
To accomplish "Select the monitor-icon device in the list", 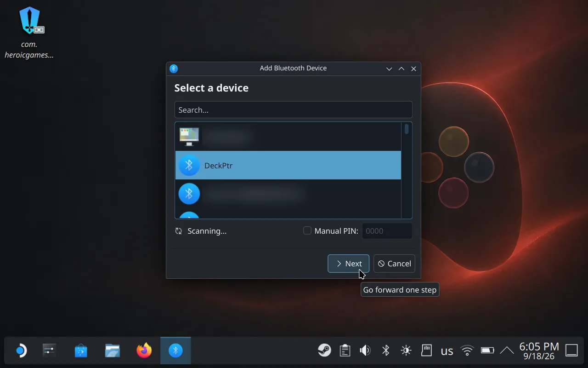I will 288,137.
